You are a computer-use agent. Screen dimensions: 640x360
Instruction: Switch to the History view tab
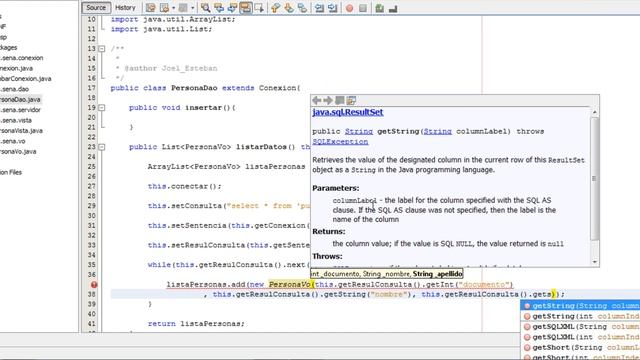[125, 8]
